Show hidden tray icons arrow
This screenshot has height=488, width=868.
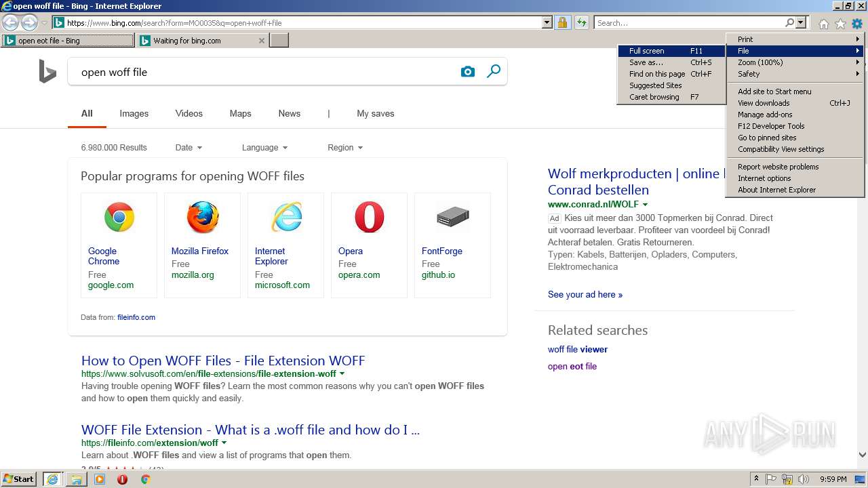[x=757, y=479]
